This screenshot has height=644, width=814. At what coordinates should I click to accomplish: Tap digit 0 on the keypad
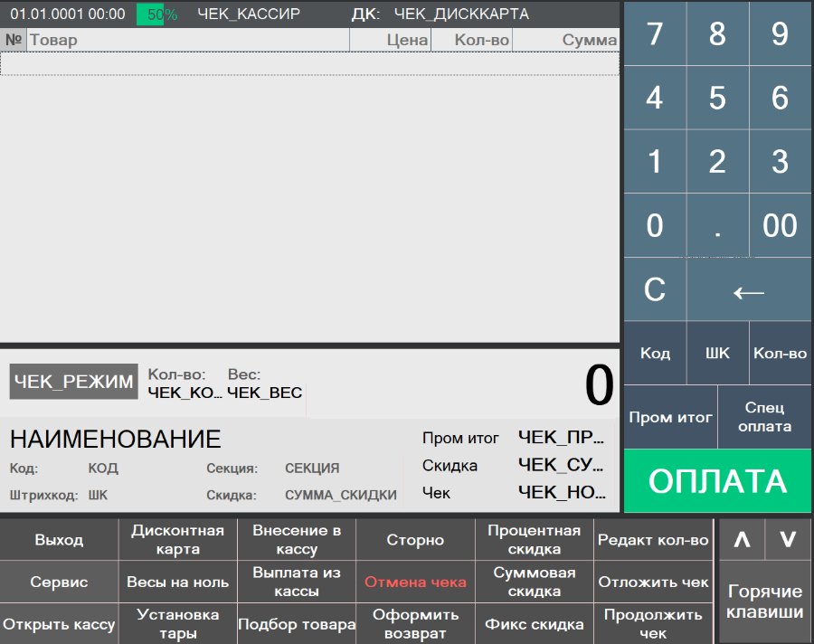click(655, 225)
